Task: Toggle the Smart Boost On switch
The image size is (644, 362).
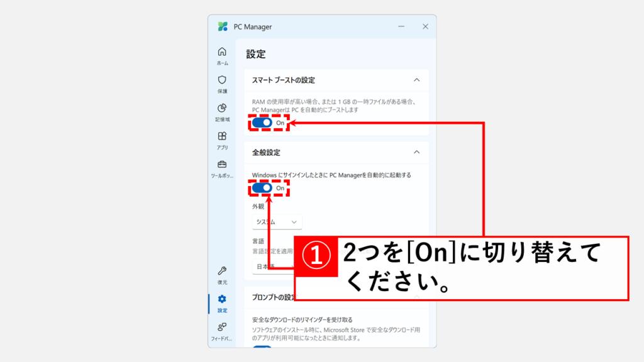Action: point(262,123)
